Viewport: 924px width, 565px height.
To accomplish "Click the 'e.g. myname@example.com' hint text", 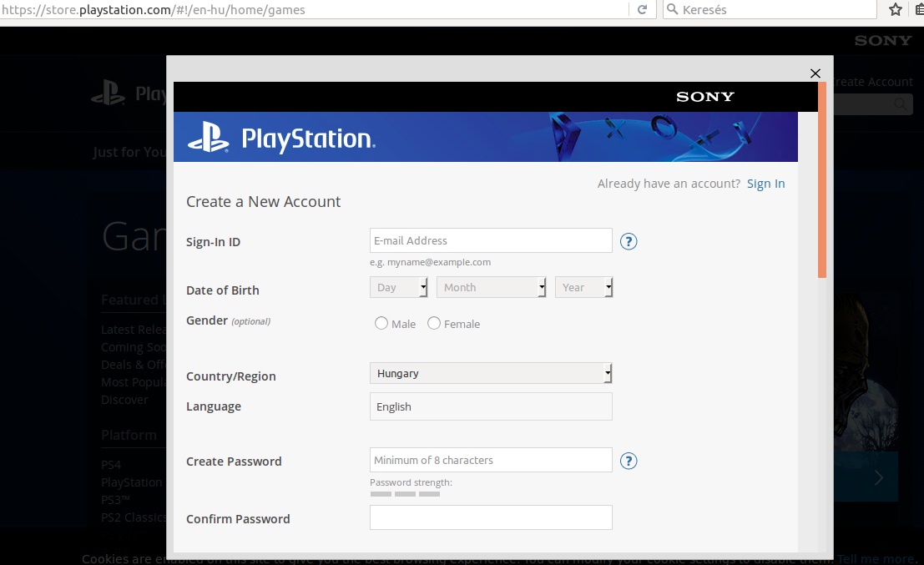I will (x=430, y=262).
